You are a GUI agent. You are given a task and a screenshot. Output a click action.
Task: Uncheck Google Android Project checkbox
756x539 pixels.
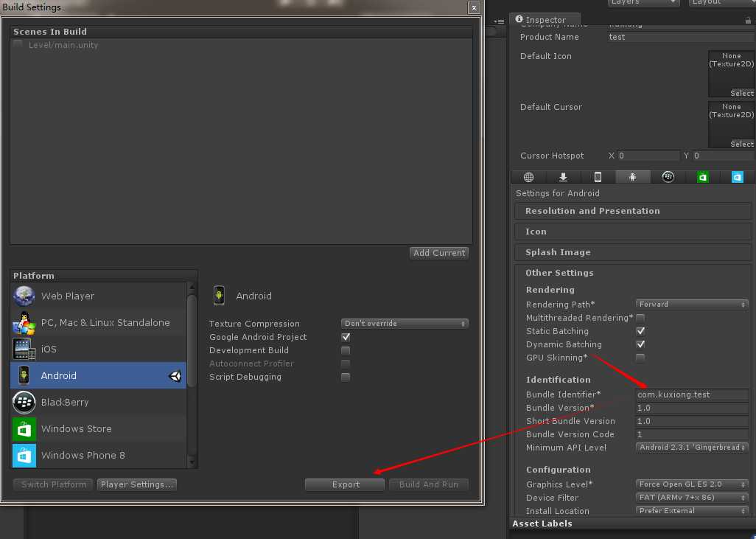(x=346, y=337)
